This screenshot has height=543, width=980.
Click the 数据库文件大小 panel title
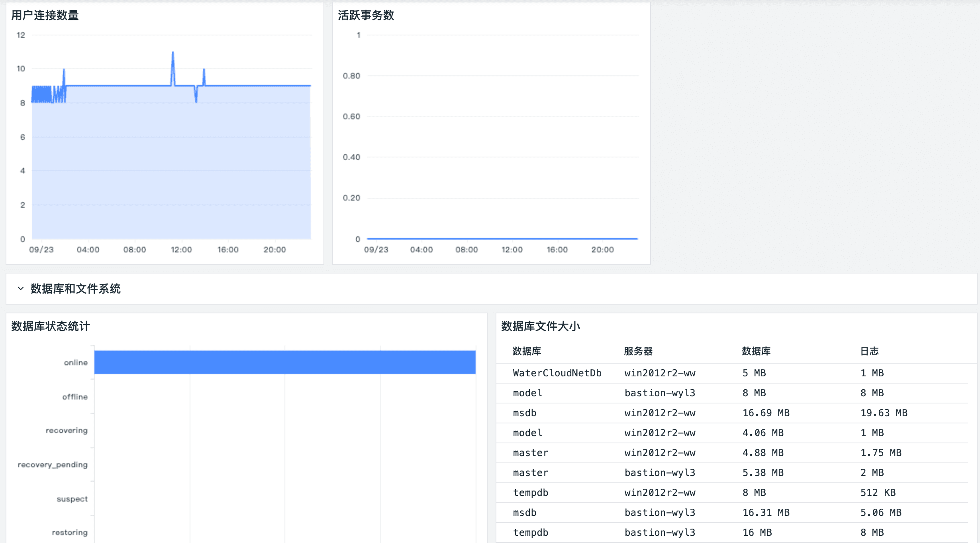[x=541, y=326]
